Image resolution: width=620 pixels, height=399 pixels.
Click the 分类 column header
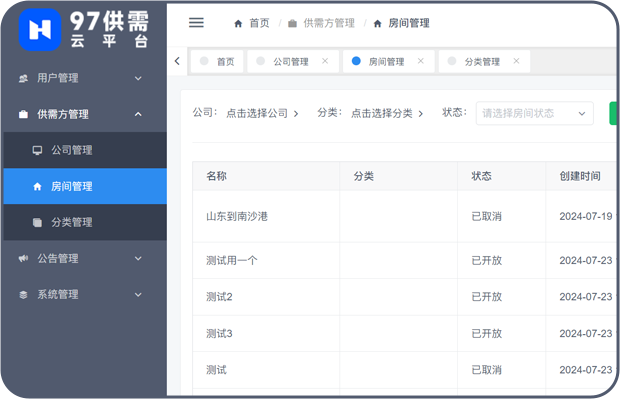click(x=363, y=176)
